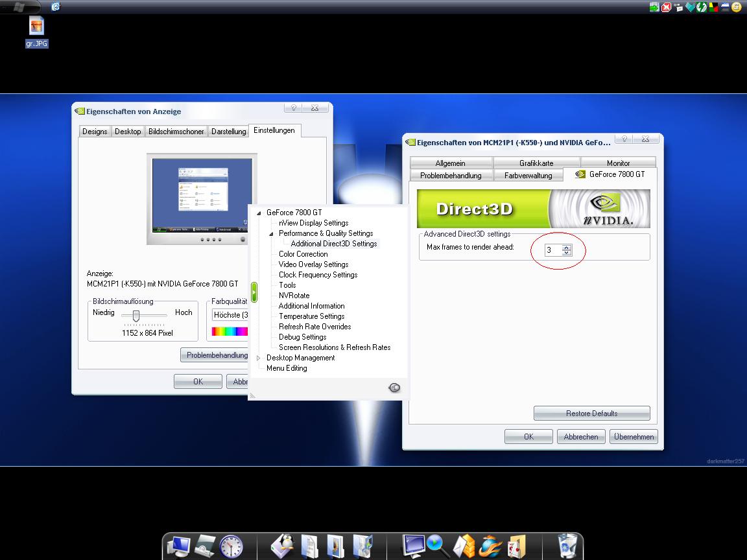Image resolution: width=747 pixels, height=560 pixels.
Task: Open the pictures folder icon in the dock
Action: [x=336, y=546]
